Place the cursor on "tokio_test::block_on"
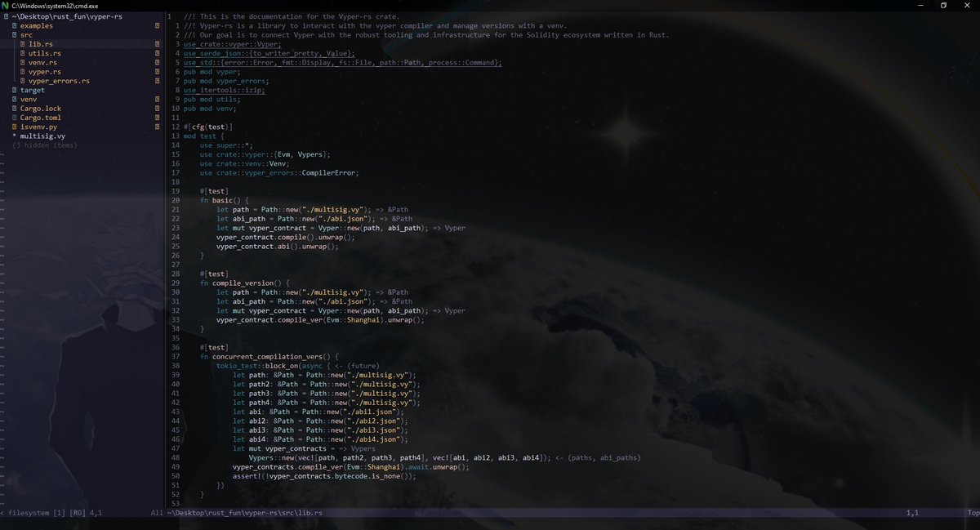Screen dimensions: 980x530 (x=257, y=366)
